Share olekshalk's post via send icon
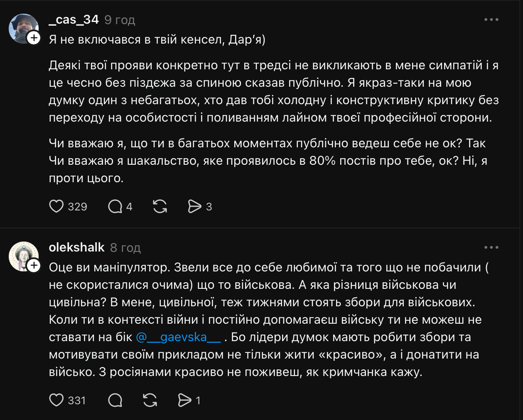Image resolution: width=523 pixels, height=420 pixels. 184,400
